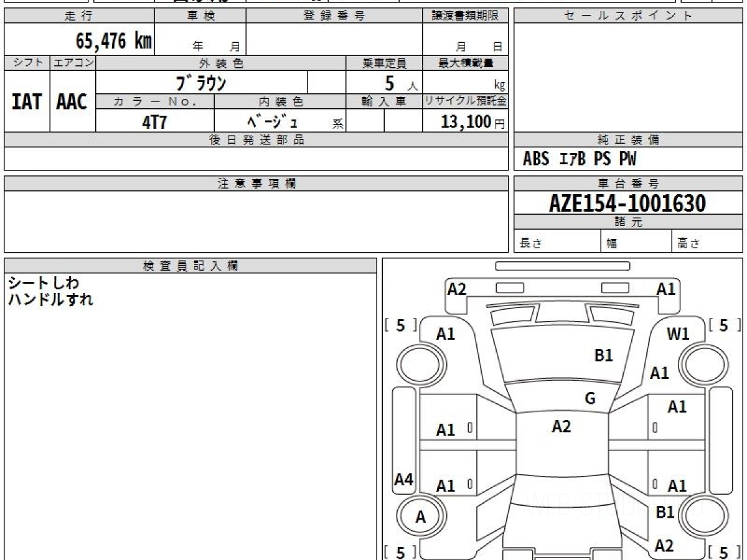
Task: Click the 諸元 header
Action: click(x=629, y=222)
